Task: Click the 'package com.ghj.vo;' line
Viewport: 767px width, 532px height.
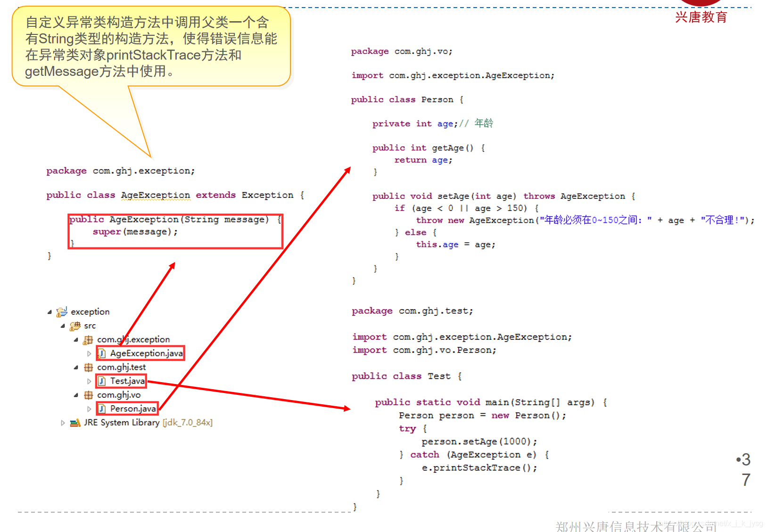Action: 402,51
